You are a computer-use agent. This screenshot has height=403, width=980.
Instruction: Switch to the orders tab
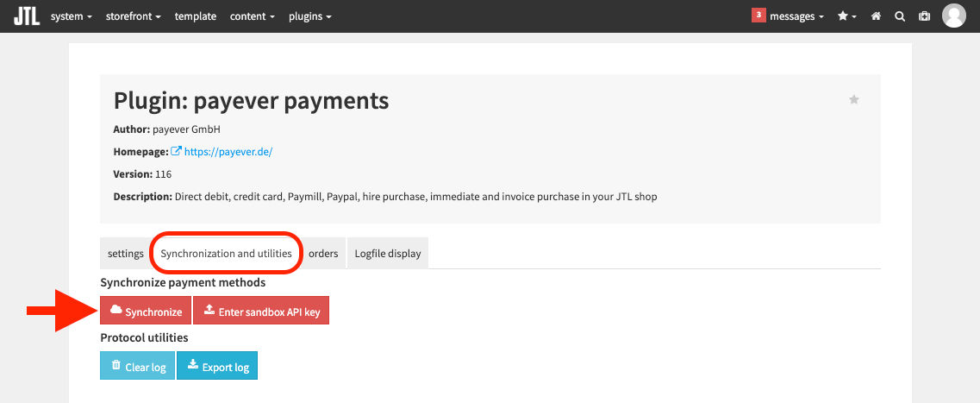pyautogui.click(x=323, y=254)
